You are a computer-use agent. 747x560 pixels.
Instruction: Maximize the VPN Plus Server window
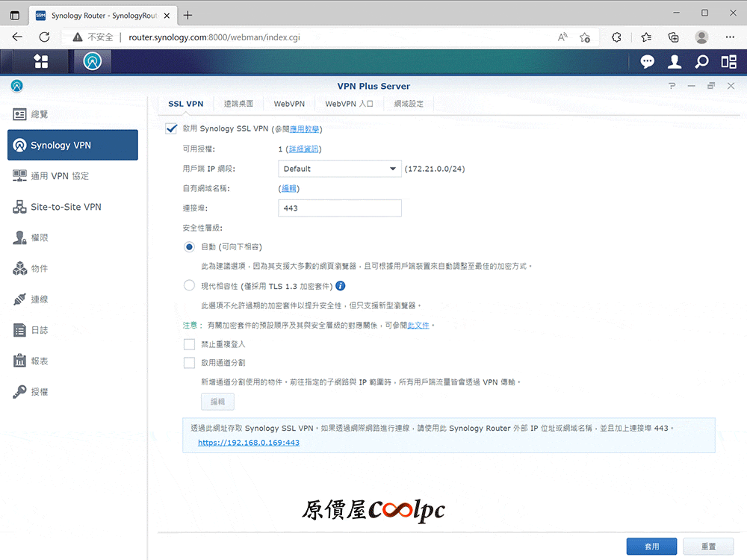(711, 86)
